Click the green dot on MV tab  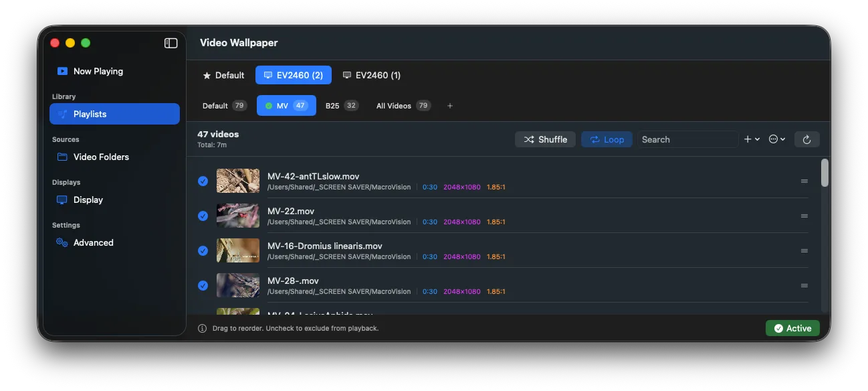point(269,106)
